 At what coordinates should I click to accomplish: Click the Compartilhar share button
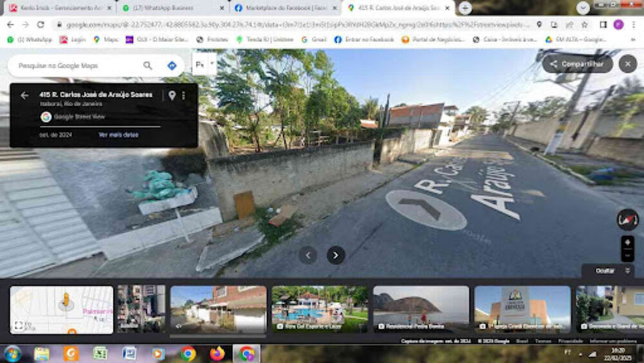pyautogui.click(x=577, y=64)
